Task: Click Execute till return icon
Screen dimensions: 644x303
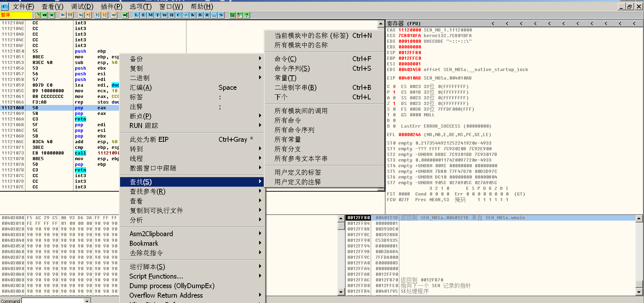Action: 114,15
